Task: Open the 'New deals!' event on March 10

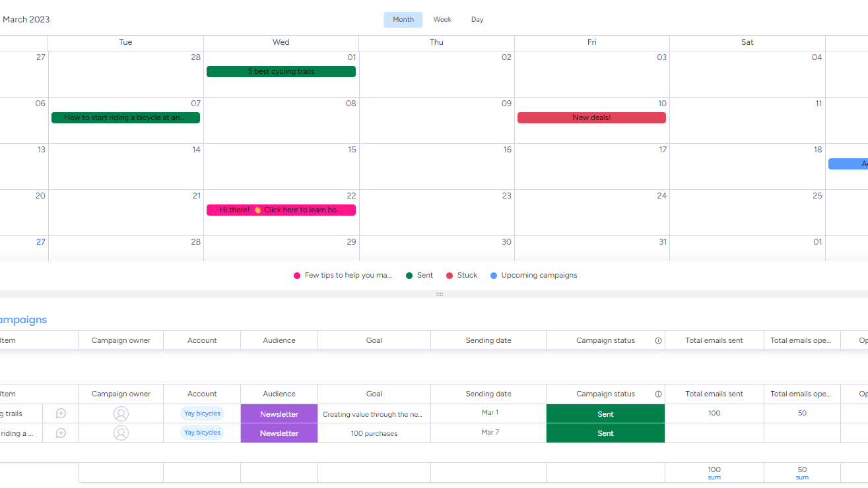Action: pos(591,117)
